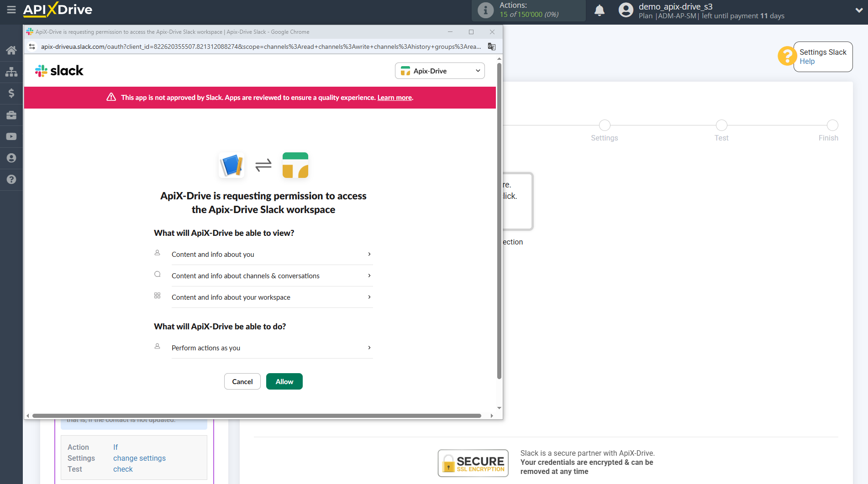Cancel the Slack permission request
This screenshot has height=484, width=868.
click(x=242, y=381)
